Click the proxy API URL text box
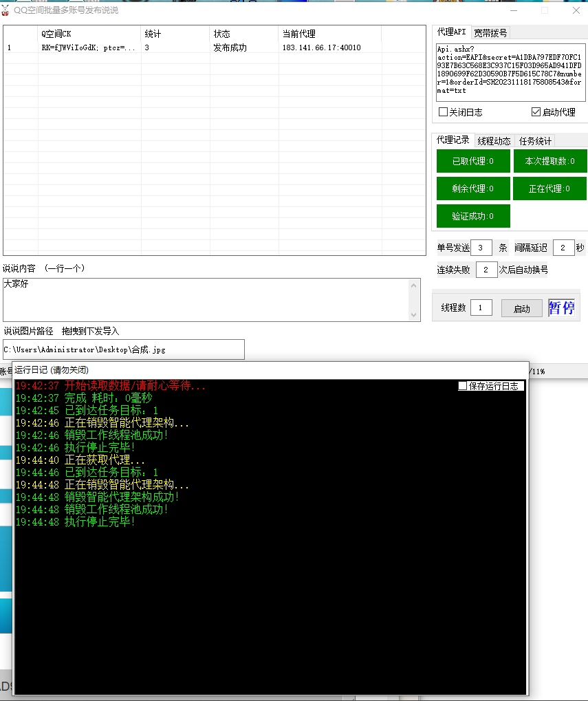Image resolution: width=588 pixels, height=701 pixels. 510,72
